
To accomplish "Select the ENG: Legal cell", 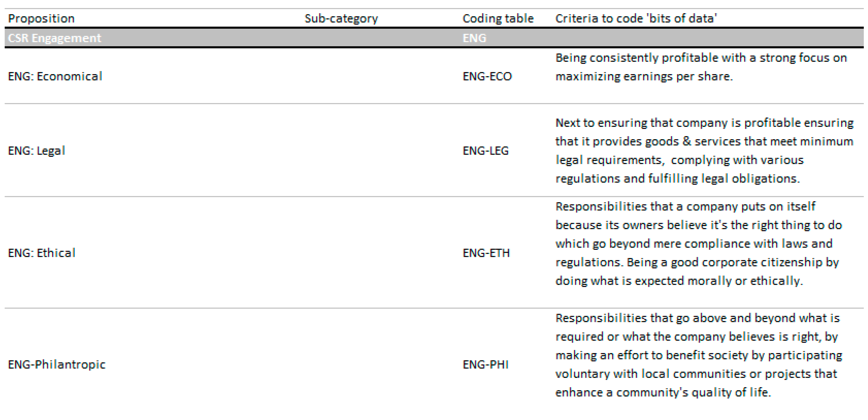I will click(36, 150).
